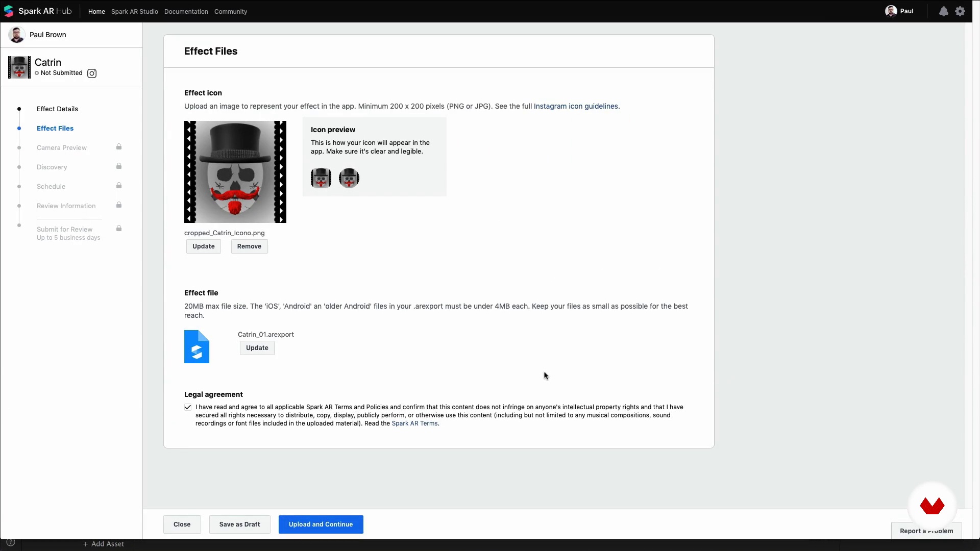980x551 pixels.
Task: Select the Effect Files step
Action: coord(55,128)
